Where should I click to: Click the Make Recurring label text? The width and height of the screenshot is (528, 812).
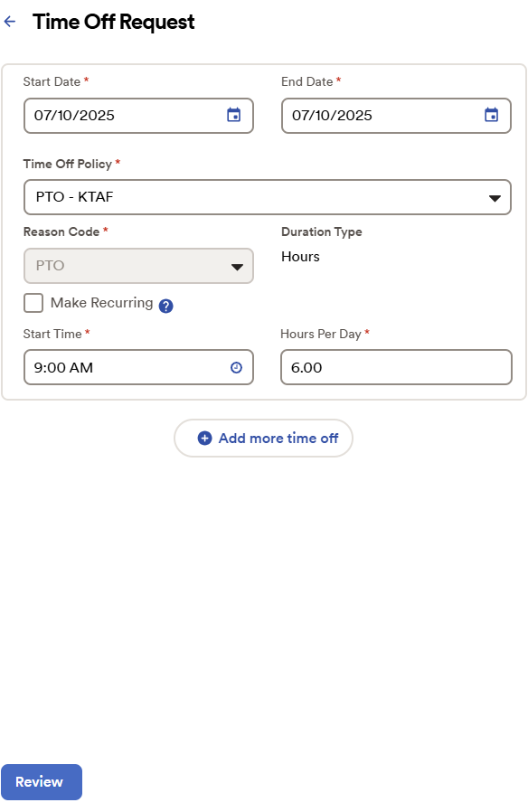point(102,303)
